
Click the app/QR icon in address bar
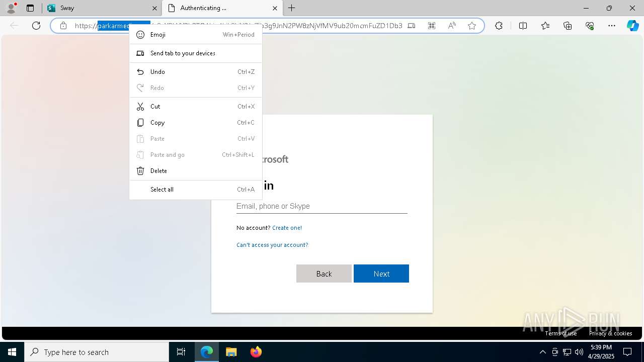pos(432,26)
